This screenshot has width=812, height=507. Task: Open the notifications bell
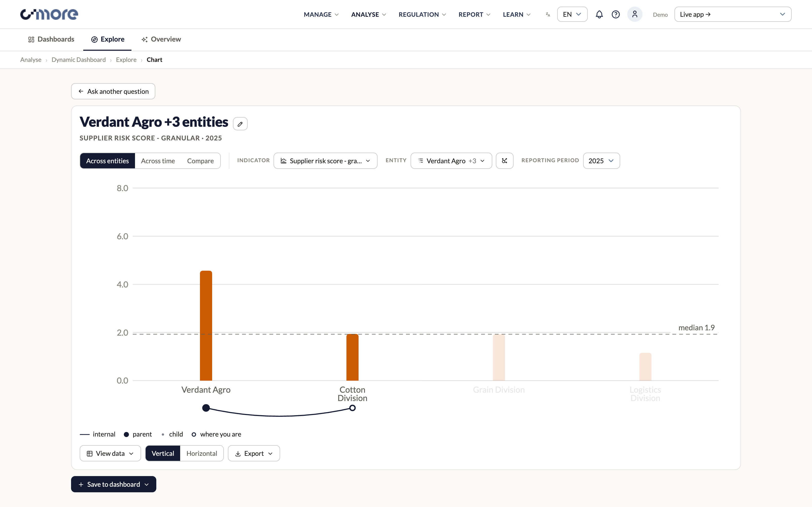(x=599, y=14)
